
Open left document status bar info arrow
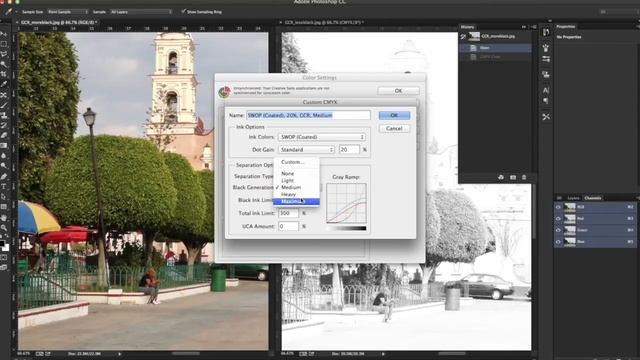coord(120,354)
